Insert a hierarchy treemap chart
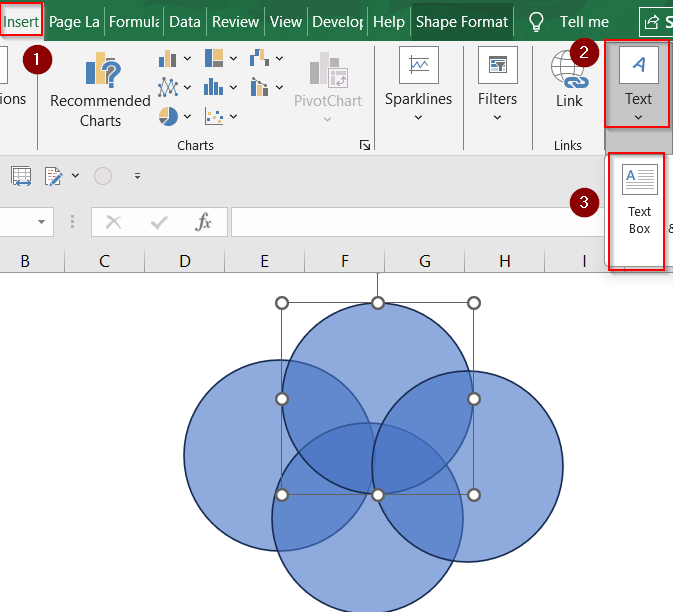The height and width of the screenshot is (612, 673). 214,58
